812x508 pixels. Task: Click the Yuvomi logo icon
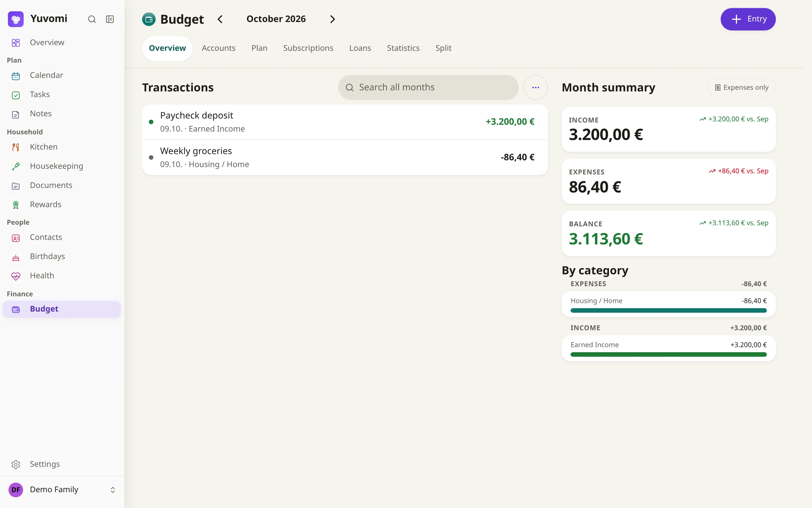(16, 19)
